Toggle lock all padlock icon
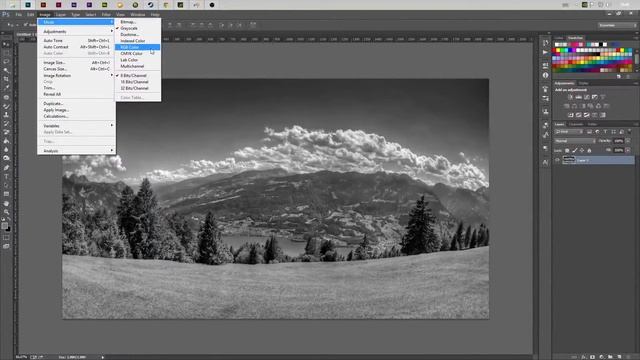 point(589,151)
